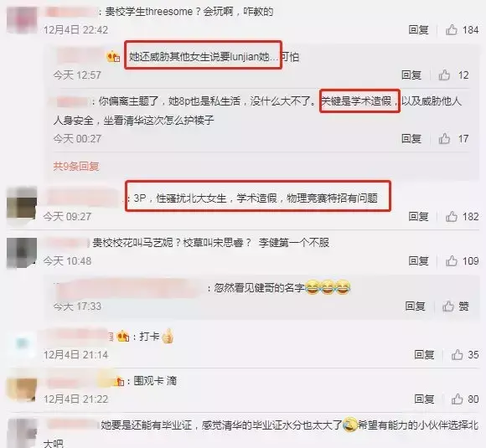Reply to the 22:42 December 4 comment

418,30
